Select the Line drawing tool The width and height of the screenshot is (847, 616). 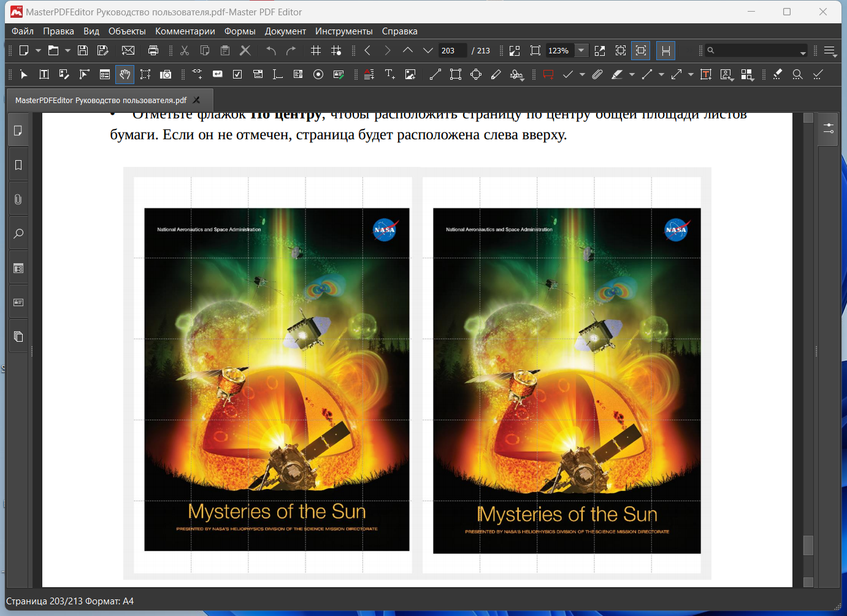pos(435,74)
